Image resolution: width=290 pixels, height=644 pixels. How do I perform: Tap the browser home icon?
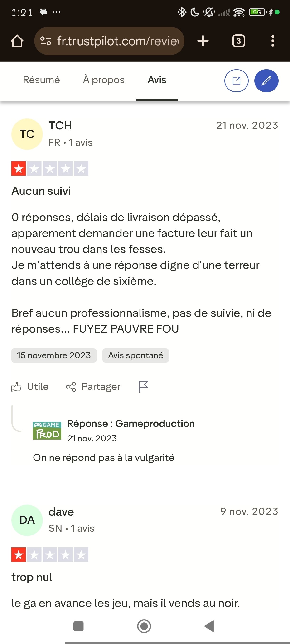[x=17, y=41]
